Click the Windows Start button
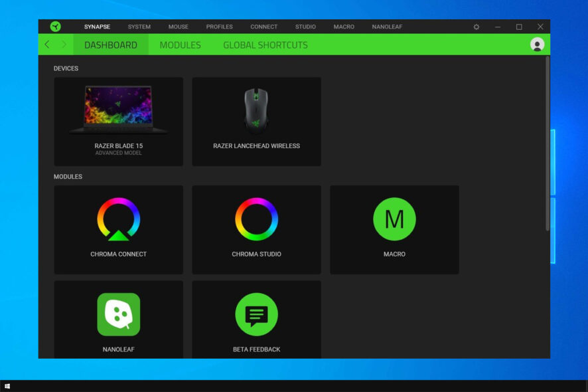This screenshot has height=392, width=588. (7, 386)
